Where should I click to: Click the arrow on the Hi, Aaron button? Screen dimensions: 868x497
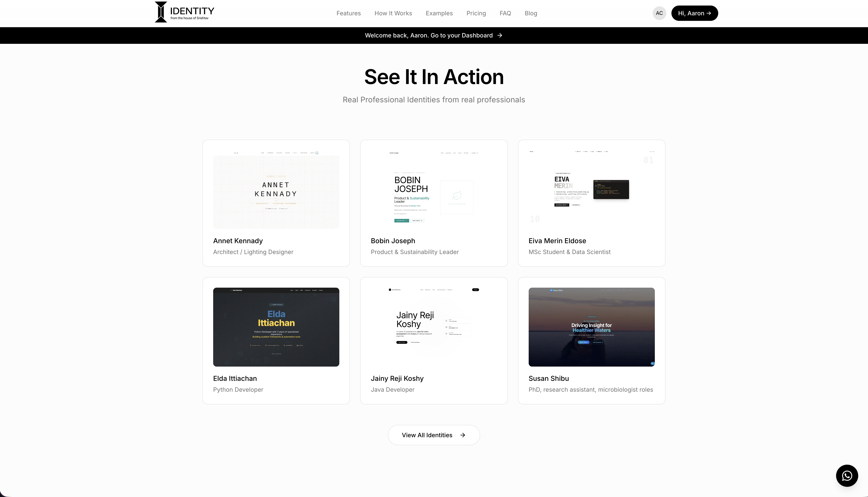709,13
